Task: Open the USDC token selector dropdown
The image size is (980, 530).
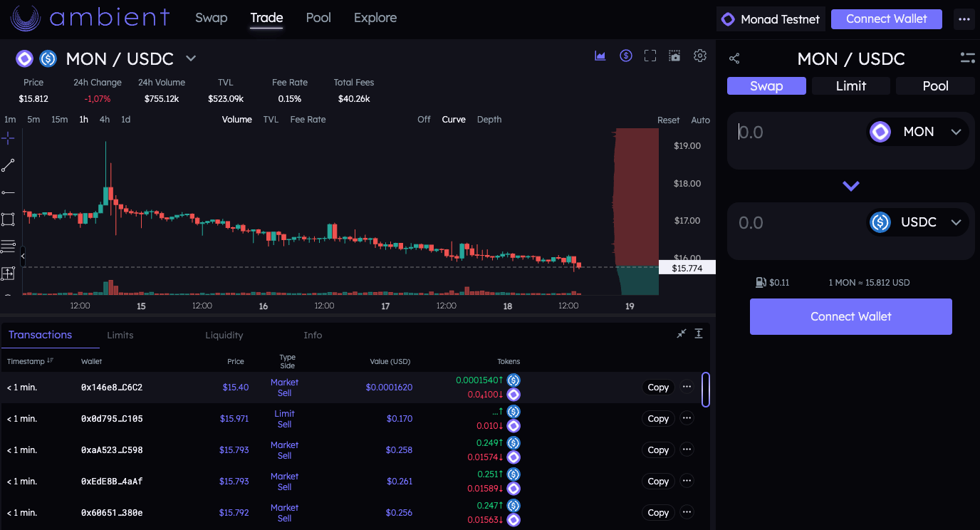Action: (x=918, y=222)
